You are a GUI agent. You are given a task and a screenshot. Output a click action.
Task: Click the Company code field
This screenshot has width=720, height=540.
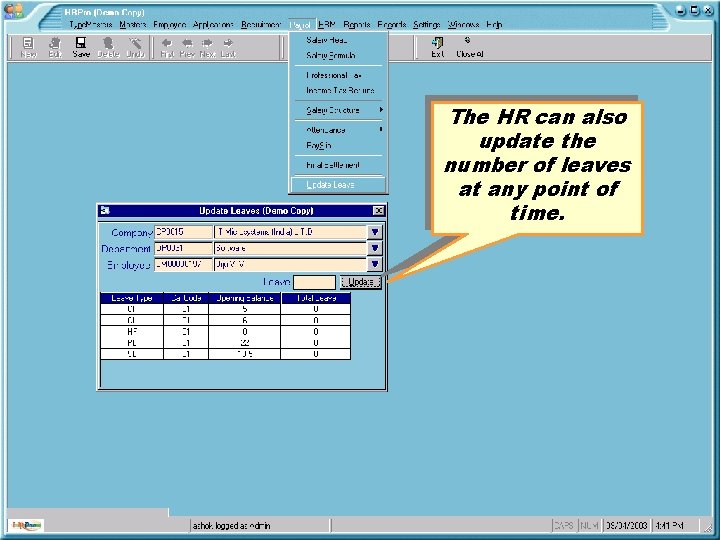(183, 232)
